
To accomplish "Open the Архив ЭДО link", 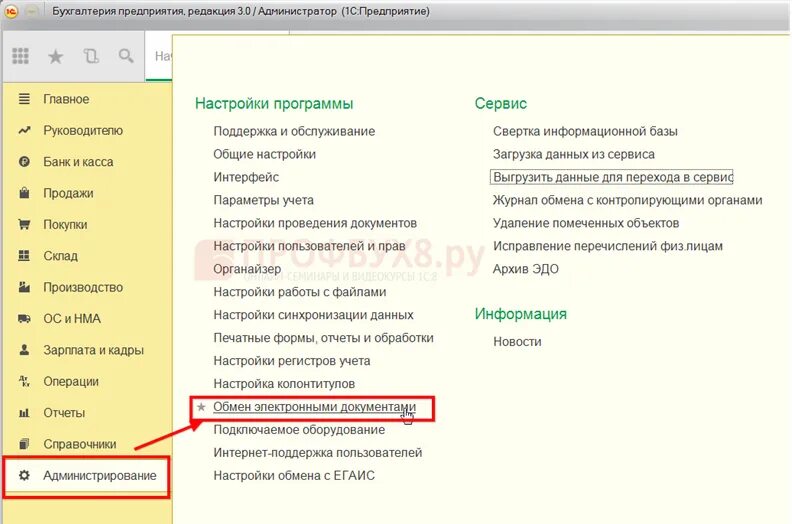I will pos(525,269).
